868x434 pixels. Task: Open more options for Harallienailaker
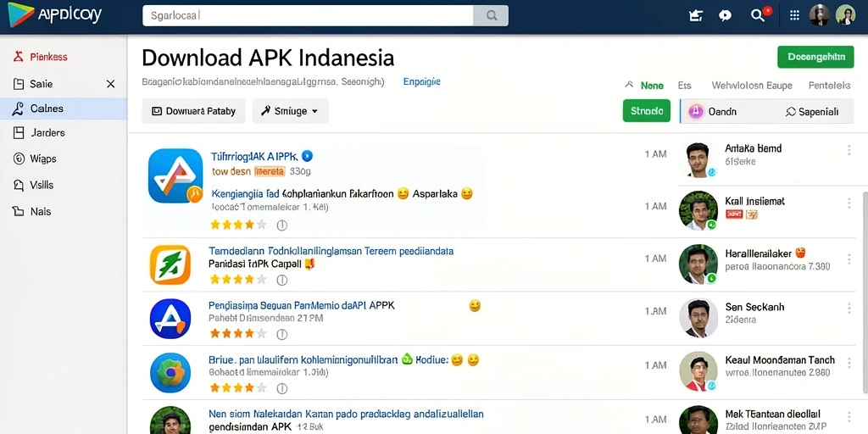point(849,259)
